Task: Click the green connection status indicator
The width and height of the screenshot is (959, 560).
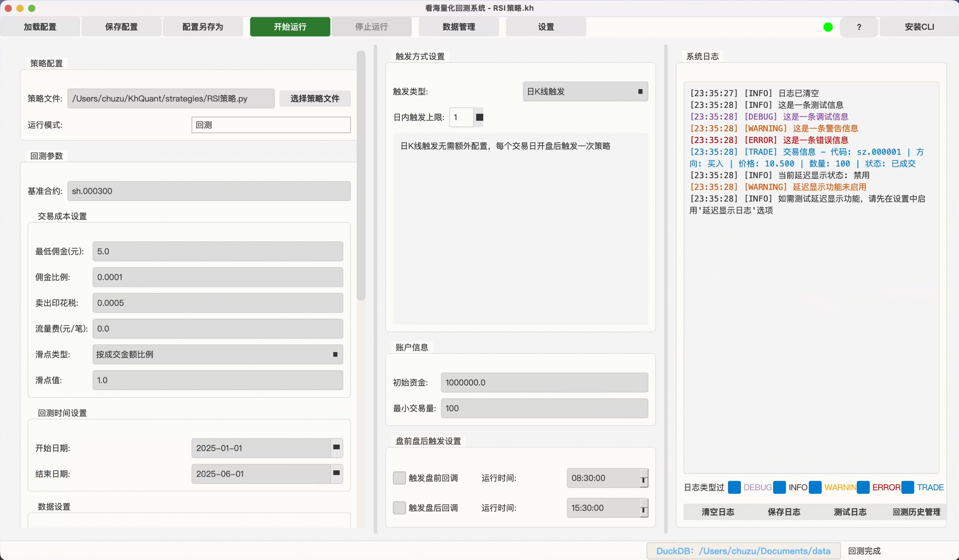Action: 828,27
